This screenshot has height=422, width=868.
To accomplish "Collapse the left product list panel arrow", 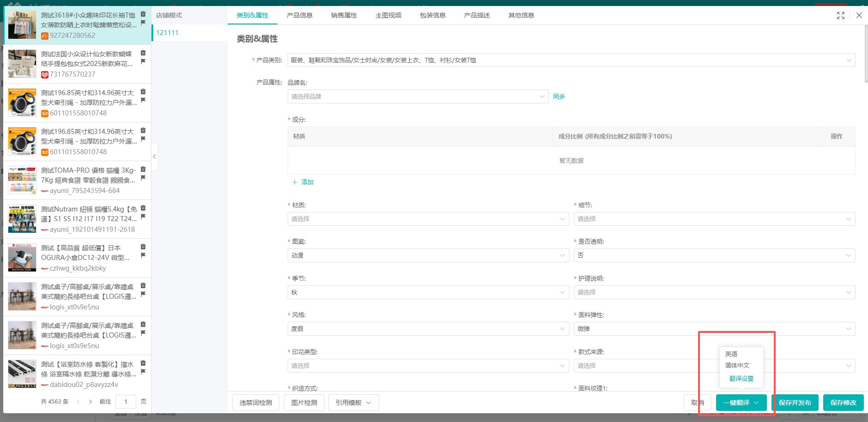I will pos(155,157).
